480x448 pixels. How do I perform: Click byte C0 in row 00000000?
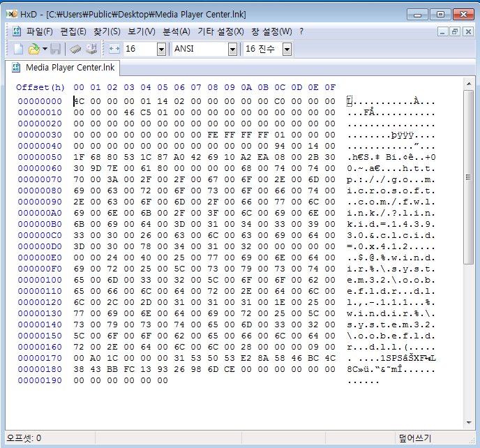(280, 101)
